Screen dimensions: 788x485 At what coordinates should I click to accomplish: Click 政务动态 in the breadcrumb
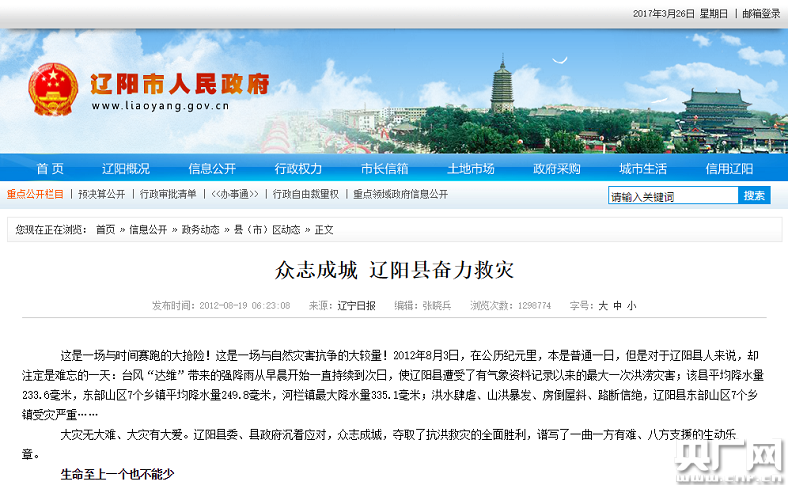tap(200, 230)
